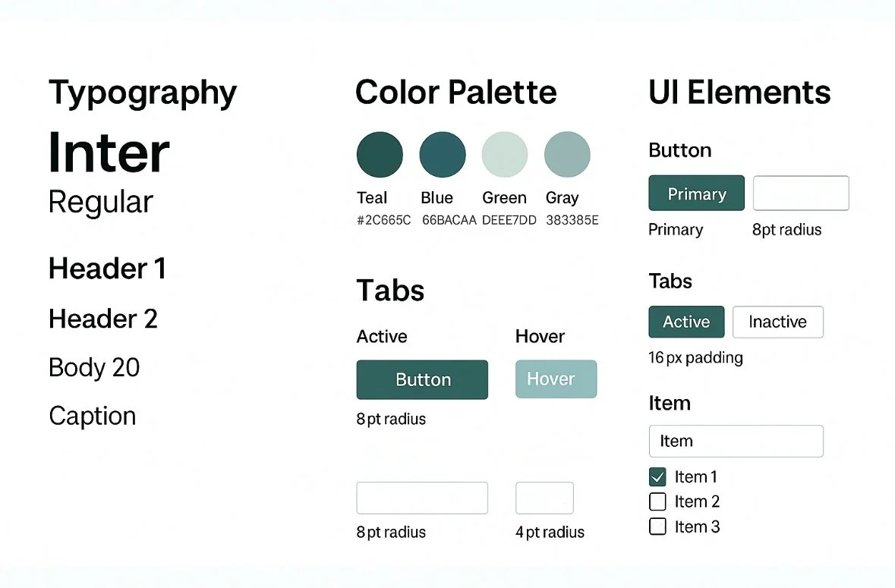Screen dimensions: 895x588
Task: Click the Header 2 text sample
Action: click(x=103, y=319)
